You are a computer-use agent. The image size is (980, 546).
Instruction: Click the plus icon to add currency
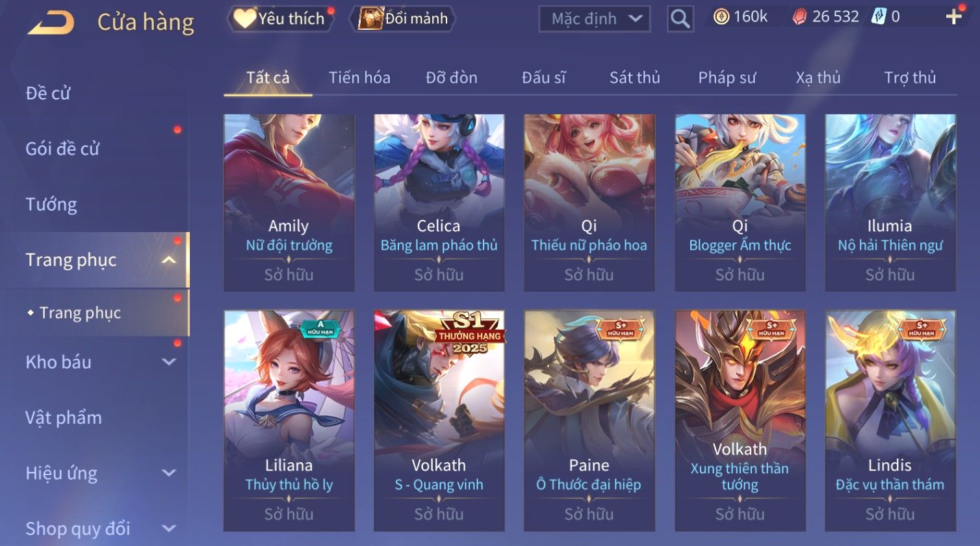[953, 17]
